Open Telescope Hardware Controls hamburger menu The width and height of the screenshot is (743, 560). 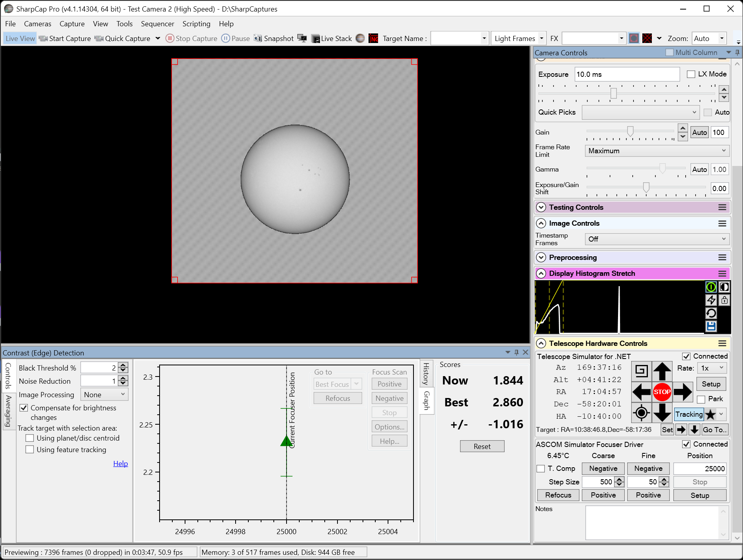[x=722, y=343]
